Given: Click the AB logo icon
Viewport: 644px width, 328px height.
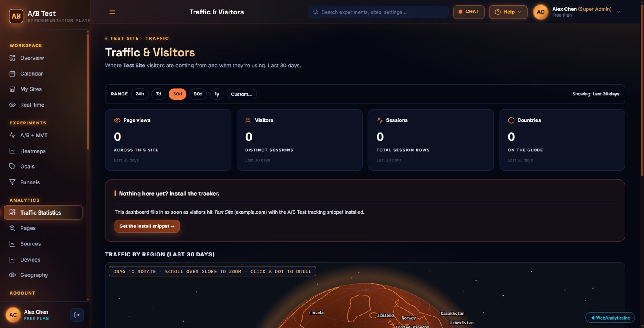Looking at the screenshot, I should (x=16, y=16).
